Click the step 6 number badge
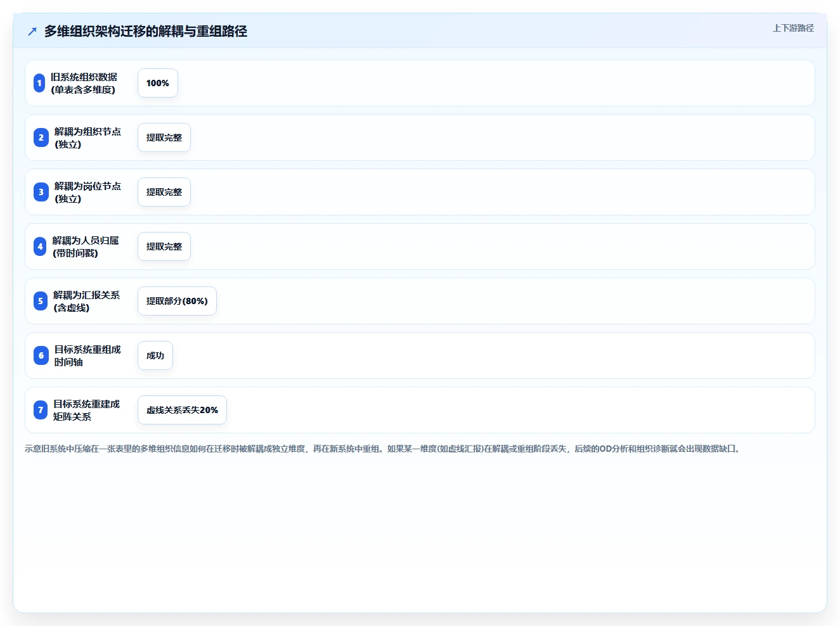 41,355
